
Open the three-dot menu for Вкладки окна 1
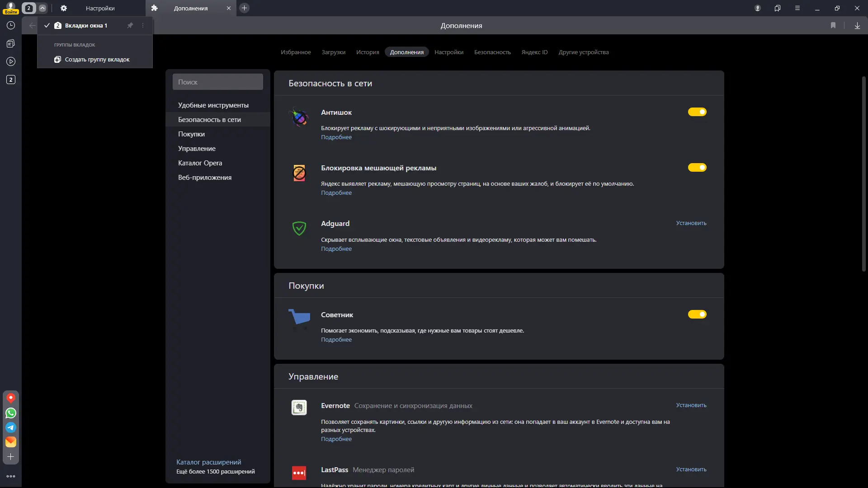pyautogui.click(x=143, y=26)
